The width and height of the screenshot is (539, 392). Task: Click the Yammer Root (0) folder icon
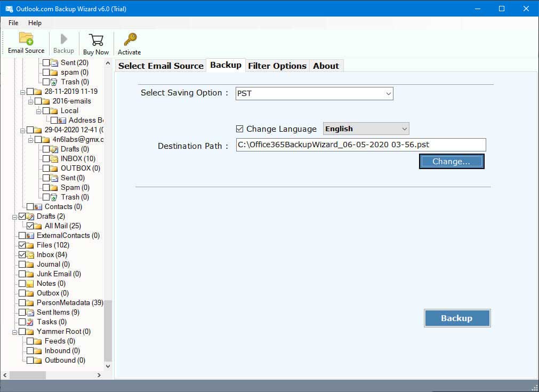(30, 332)
